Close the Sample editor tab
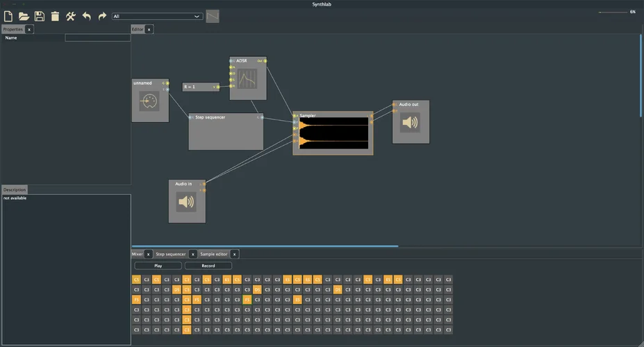Viewport: 644px width, 347px height. tap(235, 254)
